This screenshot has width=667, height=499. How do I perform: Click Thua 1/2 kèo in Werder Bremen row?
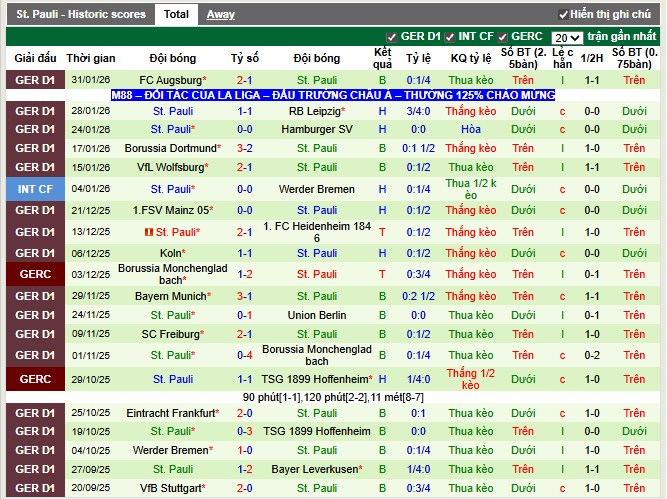click(471, 189)
